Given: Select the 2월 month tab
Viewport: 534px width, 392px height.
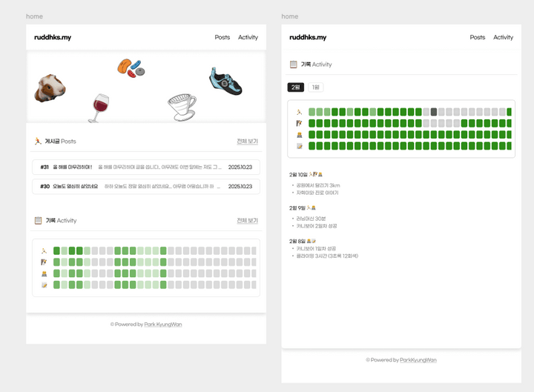Looking at the screenshot, I should (x=295, y=87).
